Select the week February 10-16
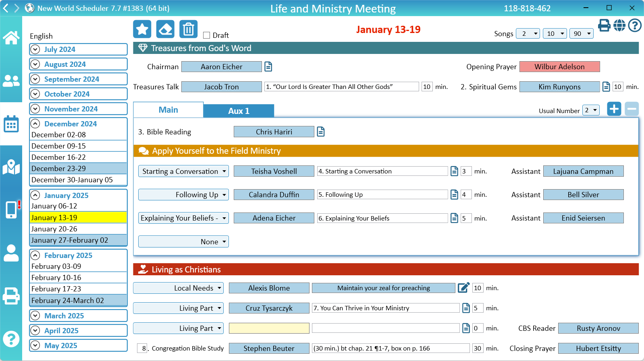The width and height of the screenshot is (644, 361). (x=78, y=277)
